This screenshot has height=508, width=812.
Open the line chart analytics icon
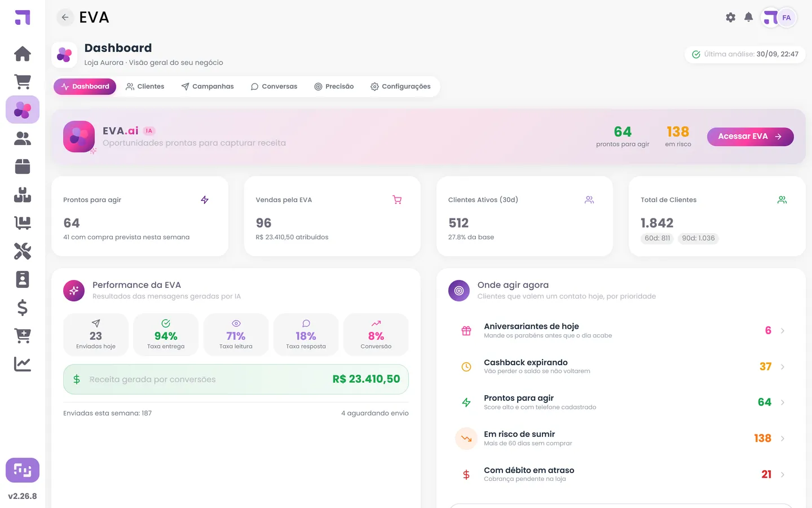pos(23,364)
